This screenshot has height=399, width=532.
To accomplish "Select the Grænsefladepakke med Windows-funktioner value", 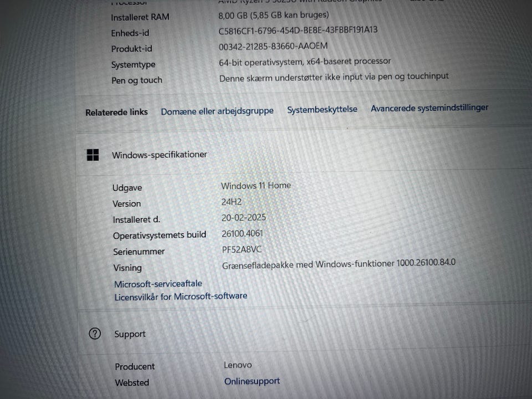I will pyautogui.click(x=339, y=264).
